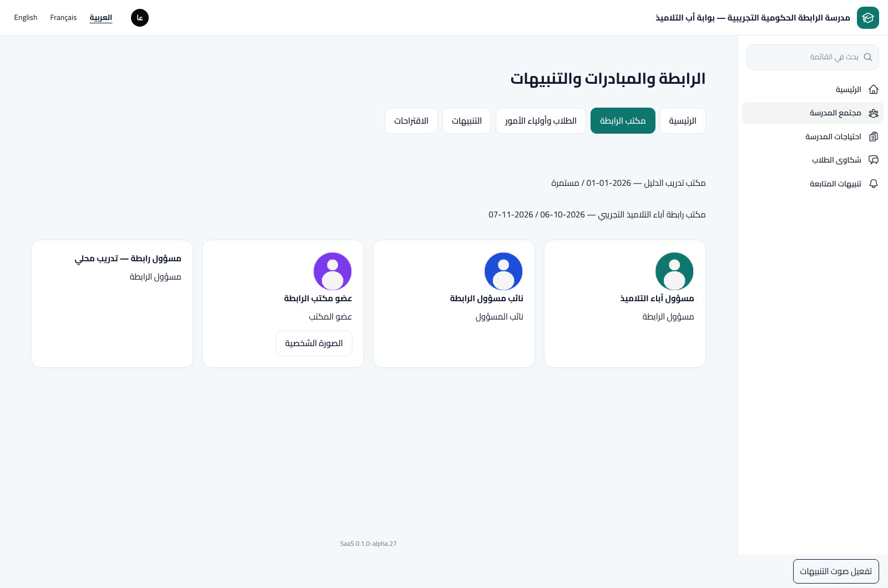
Task: Click the blue avatar of نائب مسؤول الرابطة
Action: tap(504, 271)
